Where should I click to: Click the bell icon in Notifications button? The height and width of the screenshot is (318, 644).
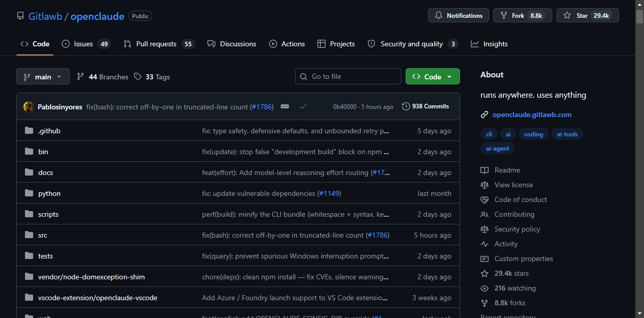[x=439, y=16]
